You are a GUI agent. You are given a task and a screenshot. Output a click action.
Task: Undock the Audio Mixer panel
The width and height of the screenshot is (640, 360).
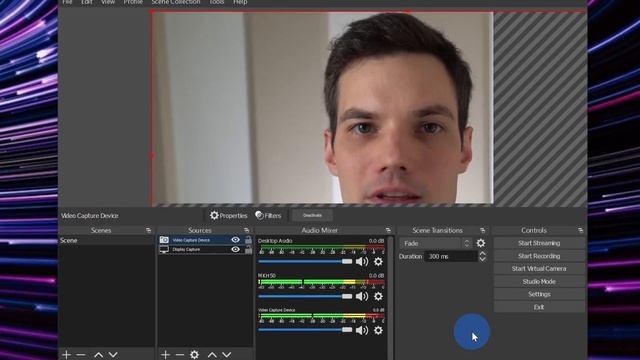click(388, 231)
